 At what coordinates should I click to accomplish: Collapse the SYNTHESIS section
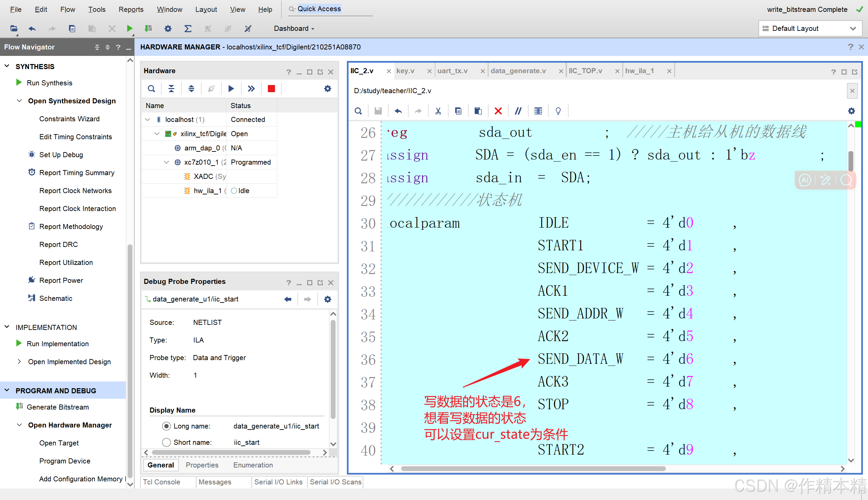pyautogui.click(x=7, y=66)
